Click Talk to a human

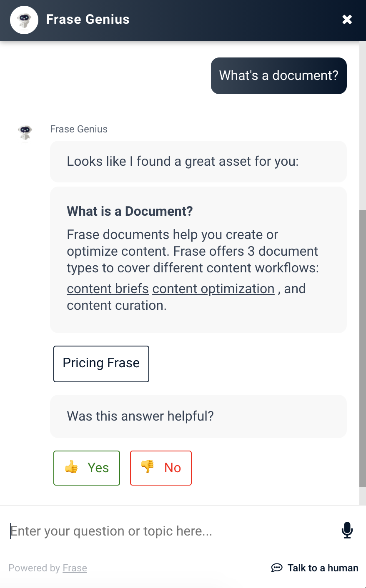pos(315,568)
